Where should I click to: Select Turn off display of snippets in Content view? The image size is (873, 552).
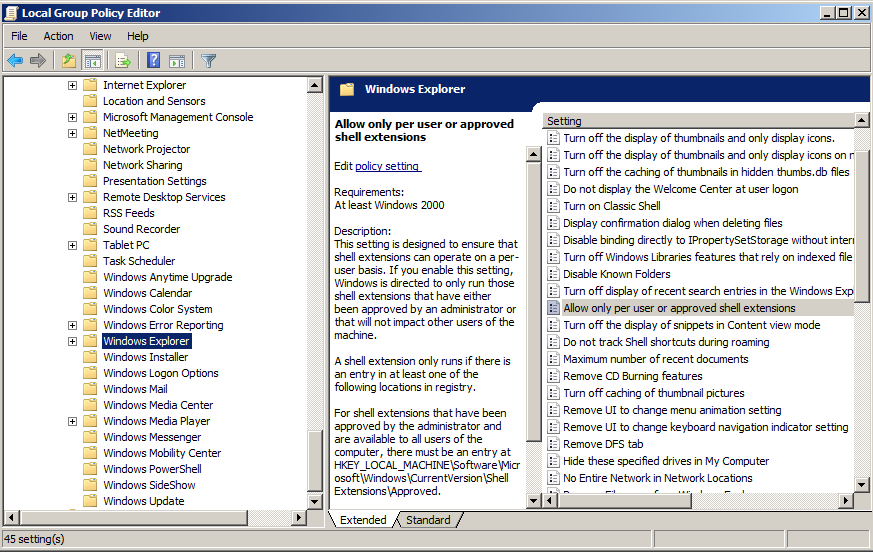coord(691,325)
